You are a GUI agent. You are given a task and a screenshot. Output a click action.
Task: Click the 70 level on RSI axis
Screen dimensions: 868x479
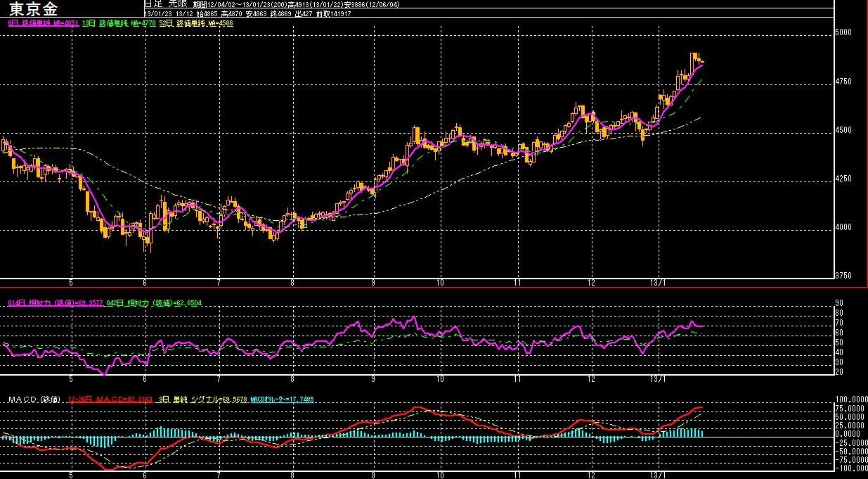point(839,323)
